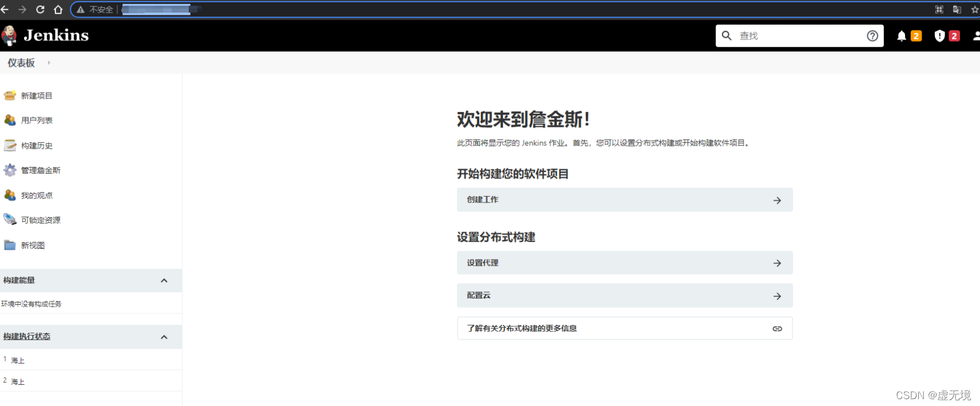Open 了解有关分布式构建的更多信息 link
Image resolution: width=980 pixels, height=406 pixels.
pos(625,328)
